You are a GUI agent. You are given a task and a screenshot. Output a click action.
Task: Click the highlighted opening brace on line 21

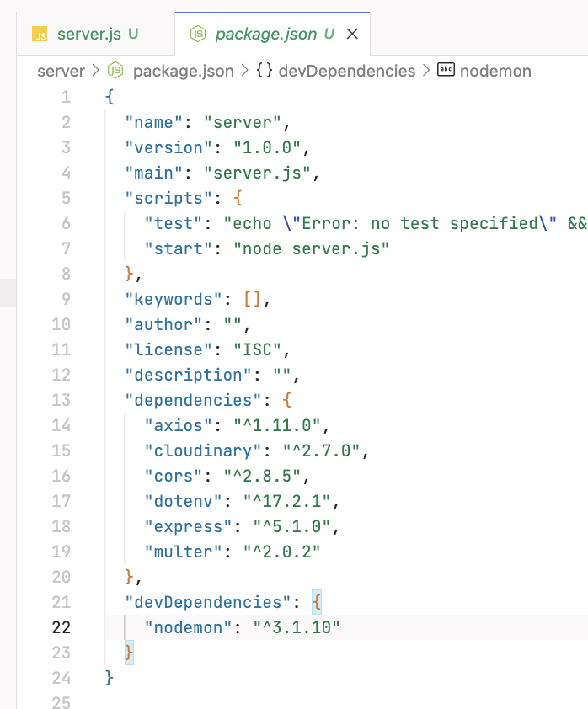click(x=317, y=602)
